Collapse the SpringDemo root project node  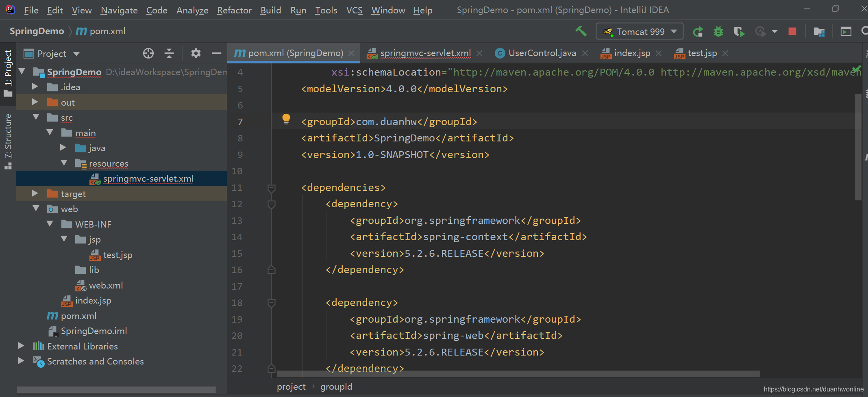point(22,72)
